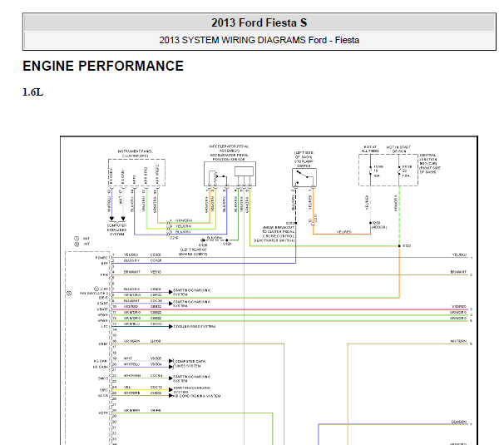Click the 'HOT IN START OR RUN' label
The height and width of the screenshot is (445, 504).
[x=399, y=149]
